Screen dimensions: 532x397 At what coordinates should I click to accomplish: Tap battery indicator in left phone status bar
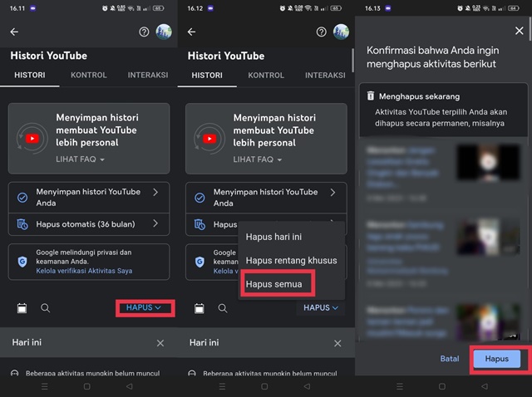(x=159, y=8)
